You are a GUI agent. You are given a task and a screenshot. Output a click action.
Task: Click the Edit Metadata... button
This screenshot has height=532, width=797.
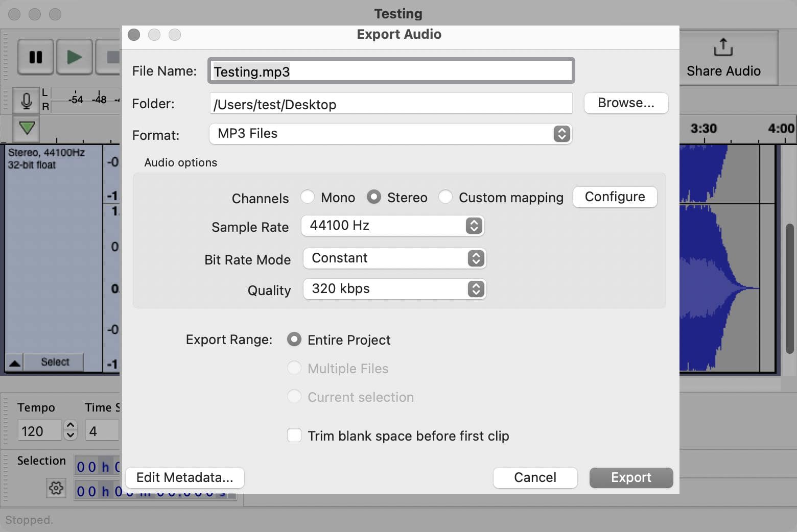184,477
